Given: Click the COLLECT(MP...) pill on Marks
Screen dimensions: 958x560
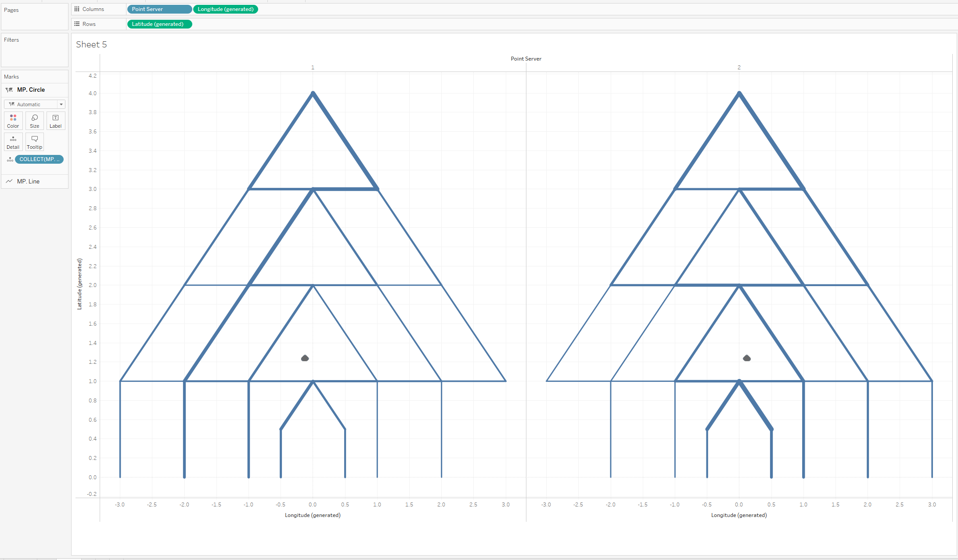Looking at the screenshot, I should 39,159.
